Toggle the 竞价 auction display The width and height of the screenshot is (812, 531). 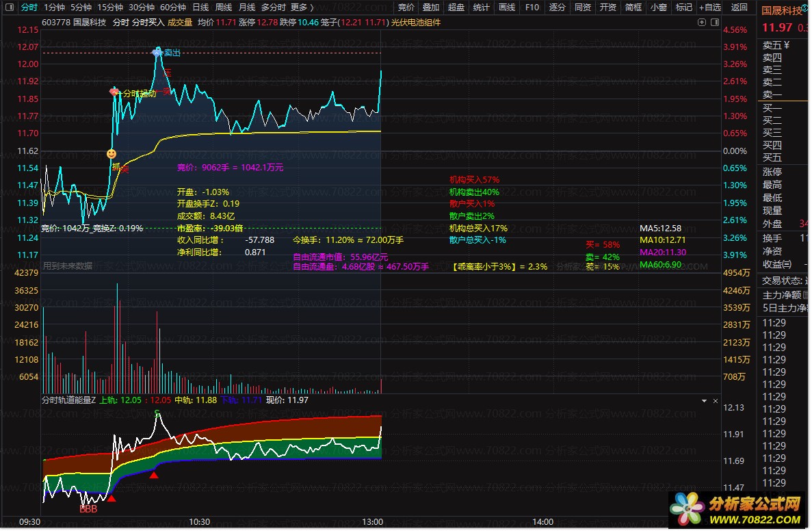[x=406, y=8]
